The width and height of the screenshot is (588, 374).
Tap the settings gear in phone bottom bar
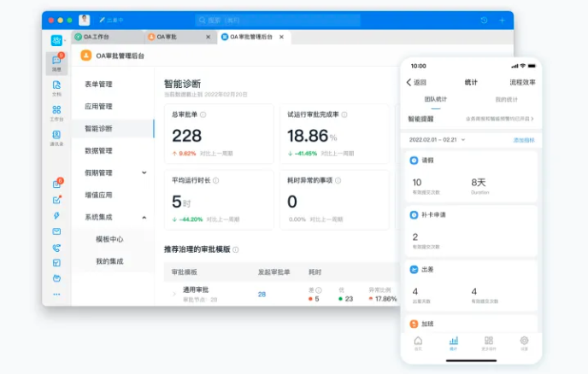coord(524,342)
